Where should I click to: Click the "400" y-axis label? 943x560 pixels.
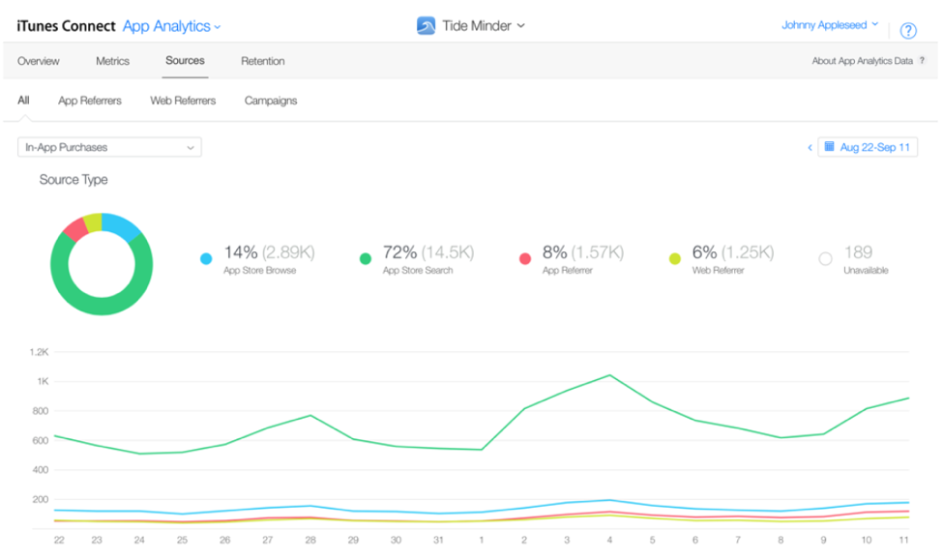coord(41,470)
